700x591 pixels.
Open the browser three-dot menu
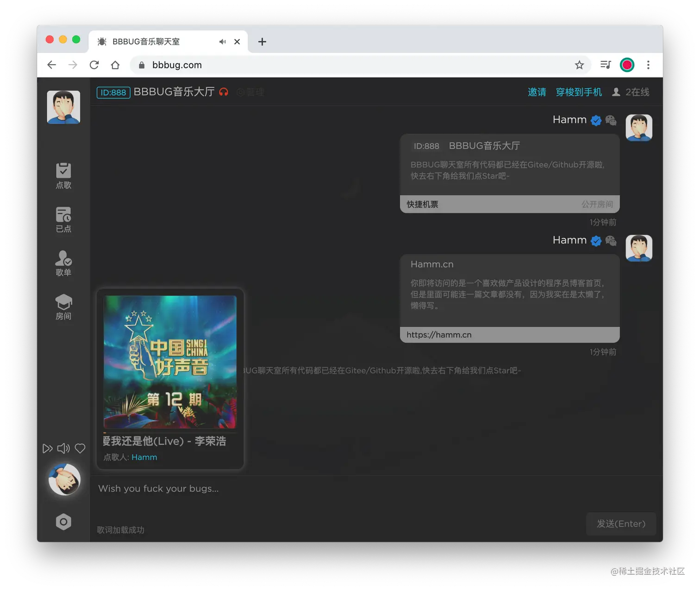coord(648,65)
